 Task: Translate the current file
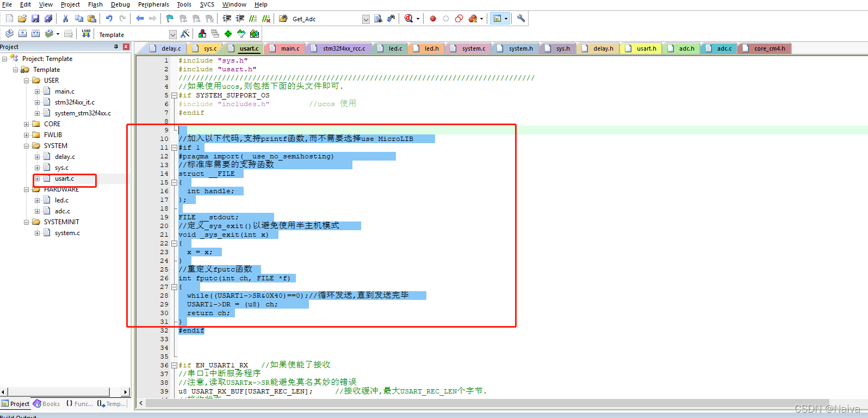(x=9, y=34)
